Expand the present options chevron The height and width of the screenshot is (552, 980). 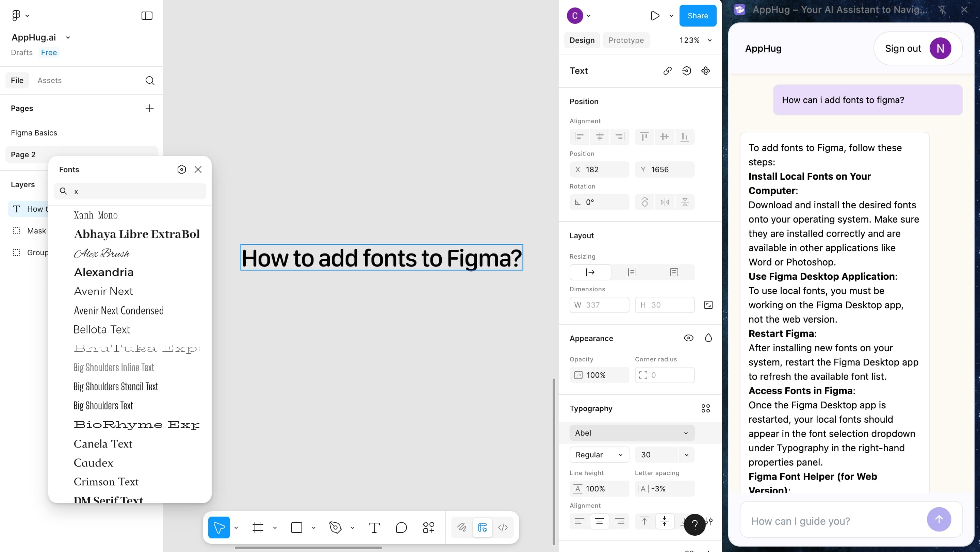[671, 16]
